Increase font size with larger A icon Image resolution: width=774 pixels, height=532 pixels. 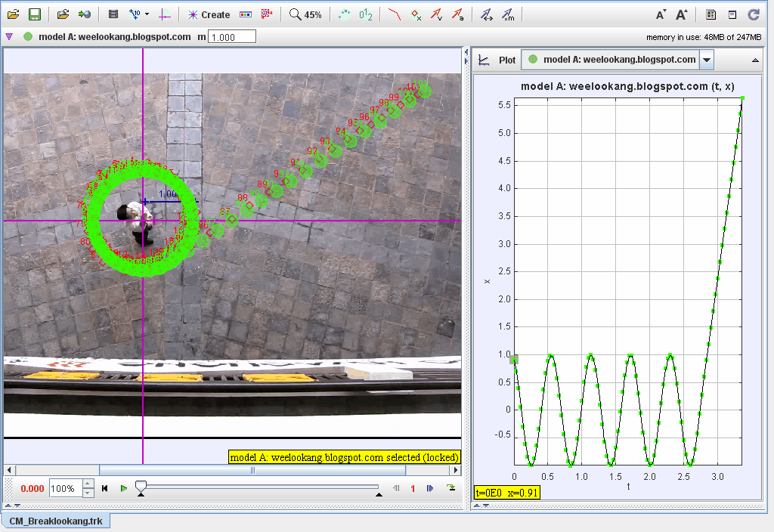point(681,14)
